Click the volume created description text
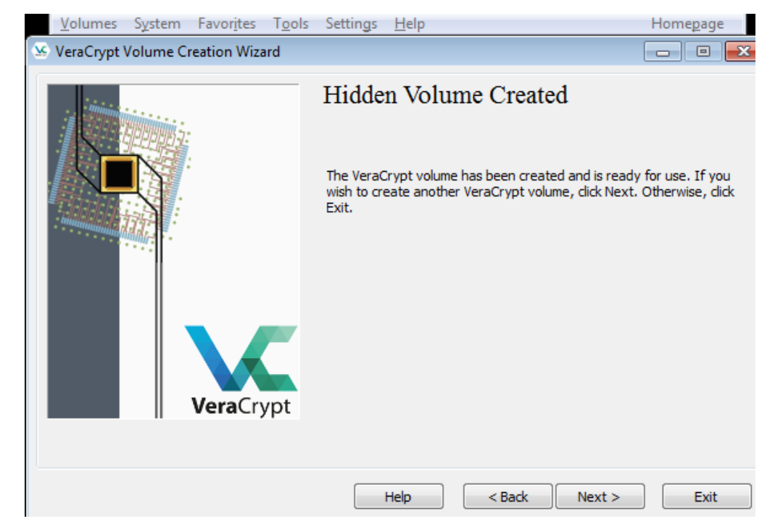 [x=530, y=191]
